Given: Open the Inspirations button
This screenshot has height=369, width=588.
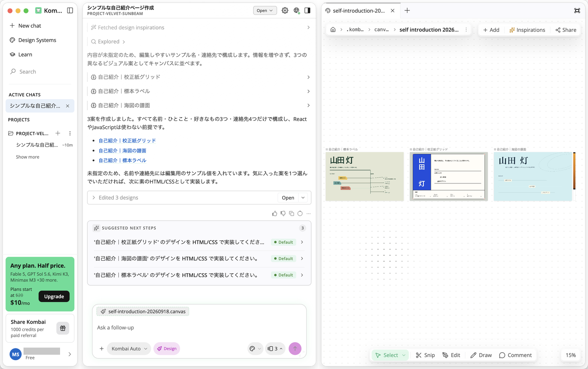Looking at the screenshot, I should [527, 30].
